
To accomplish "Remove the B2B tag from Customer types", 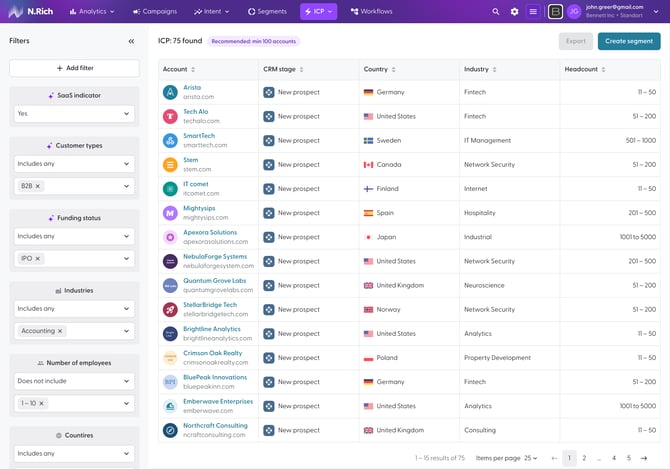I will [x=39, y=186].
